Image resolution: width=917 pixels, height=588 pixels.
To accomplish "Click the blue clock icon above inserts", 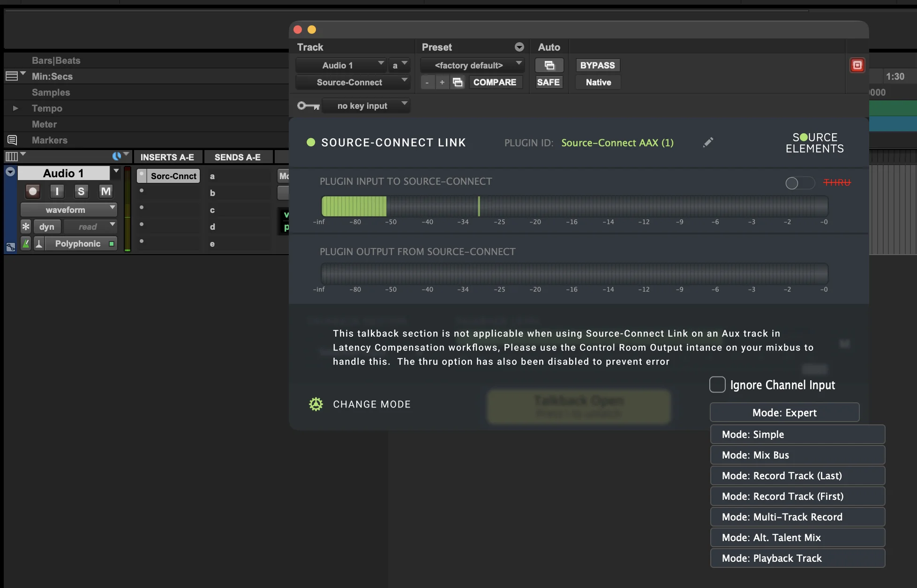I will click(117, 156).
